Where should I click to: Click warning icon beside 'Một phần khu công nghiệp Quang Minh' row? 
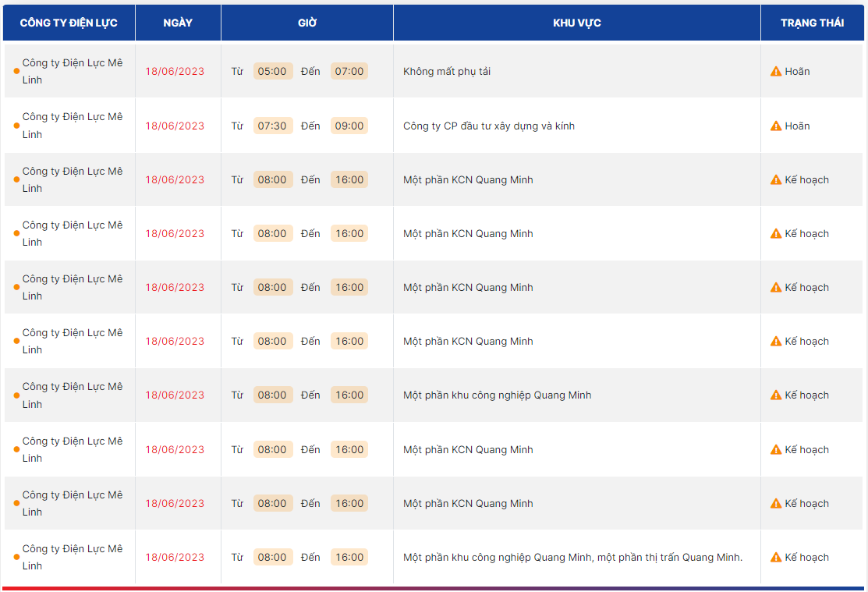click(775, 395)
